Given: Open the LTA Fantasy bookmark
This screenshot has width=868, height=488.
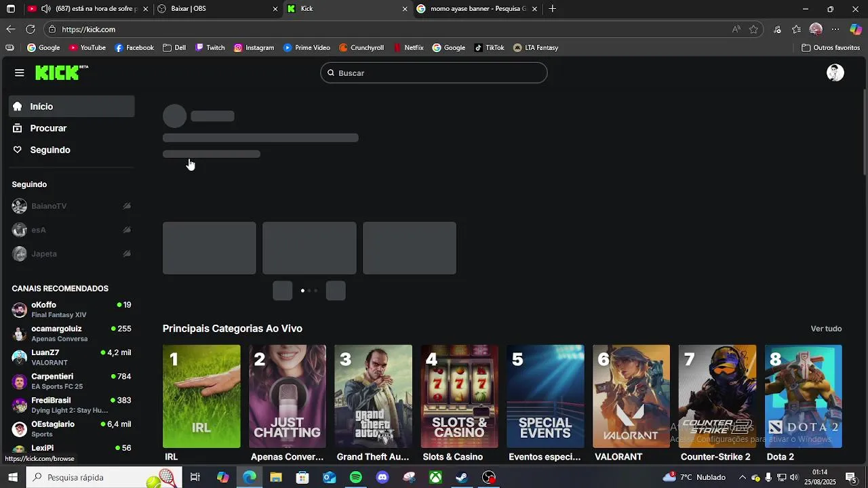Looking at the screenshot, I should point(536,47).
